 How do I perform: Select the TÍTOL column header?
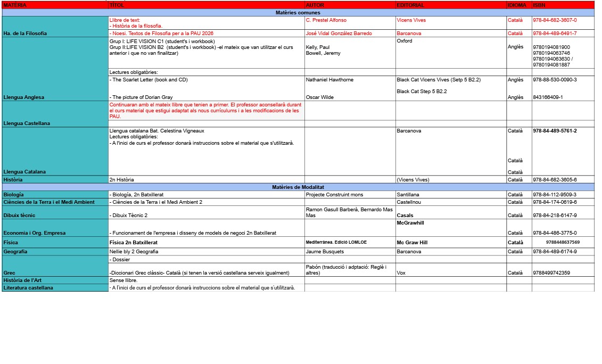point(117,5)
